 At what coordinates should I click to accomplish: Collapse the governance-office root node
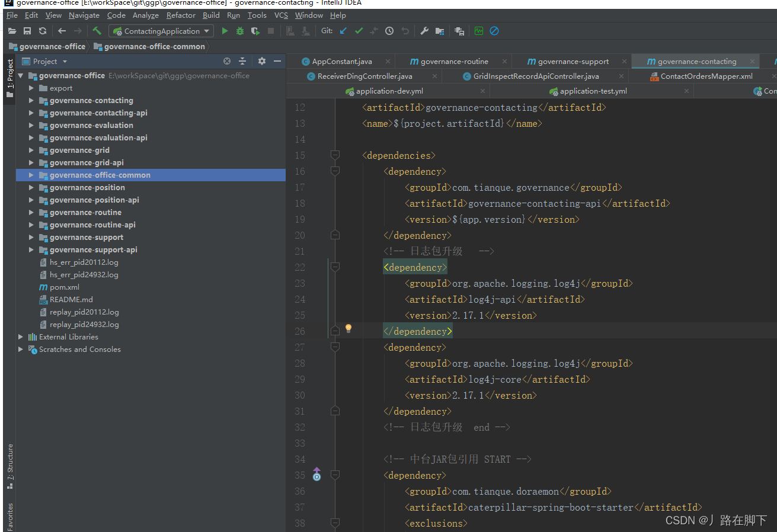coord(21,76)
